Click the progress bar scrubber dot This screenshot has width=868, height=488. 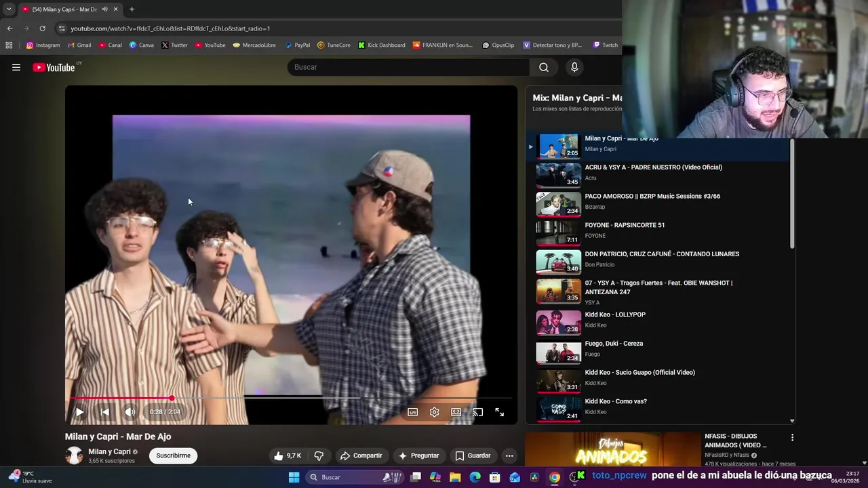172,398
